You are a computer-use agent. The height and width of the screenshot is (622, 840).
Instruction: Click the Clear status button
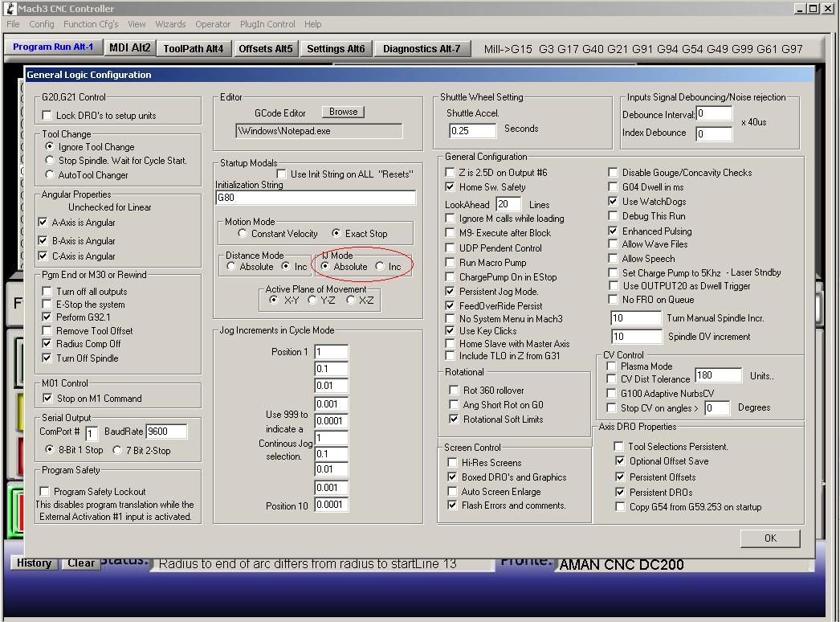81,563
